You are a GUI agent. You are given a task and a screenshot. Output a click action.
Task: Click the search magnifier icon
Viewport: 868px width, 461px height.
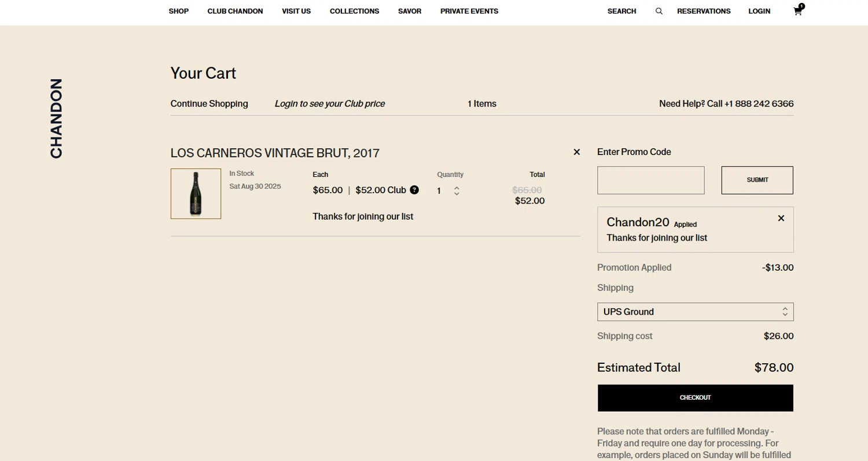point(659,11)
